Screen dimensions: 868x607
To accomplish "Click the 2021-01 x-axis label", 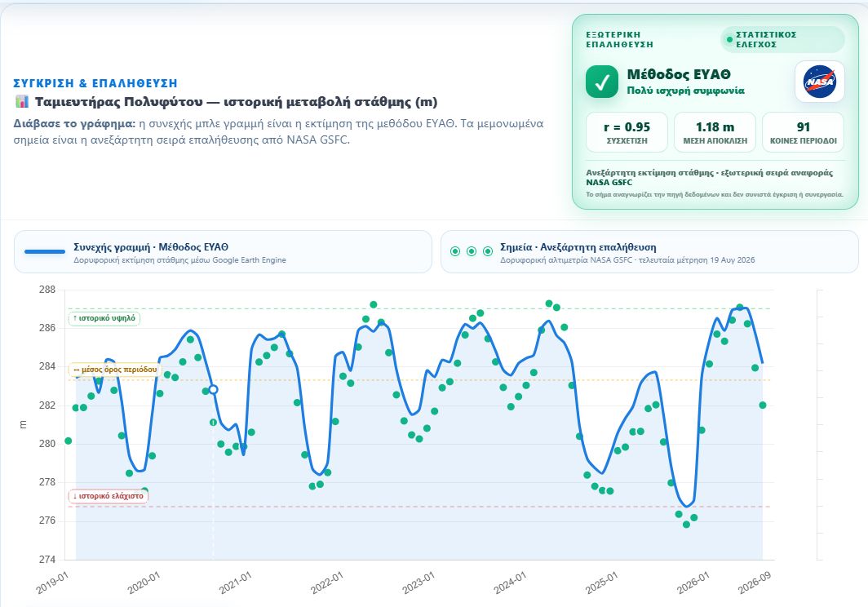I will [x=235, y=583].
